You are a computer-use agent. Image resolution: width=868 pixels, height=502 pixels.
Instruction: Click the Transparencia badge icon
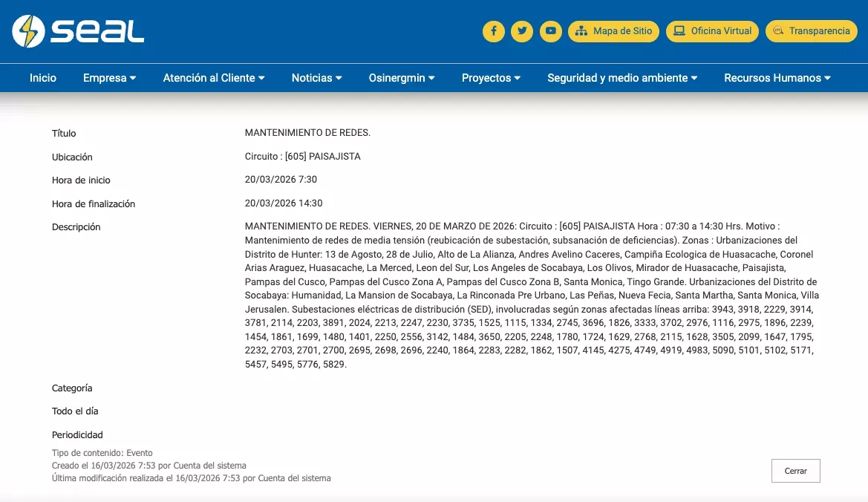tap(778, 31)
